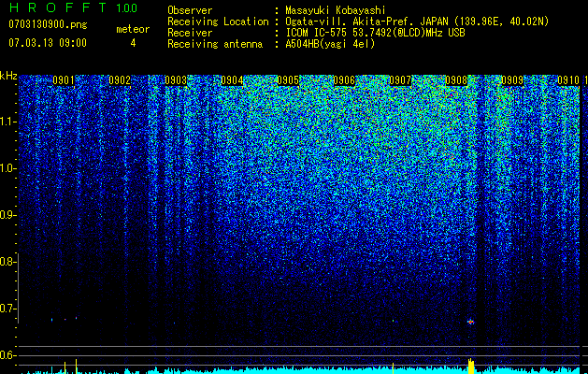Click the 0909 time marker
Viewport: 588px width, 374px height.
(512, 80)
